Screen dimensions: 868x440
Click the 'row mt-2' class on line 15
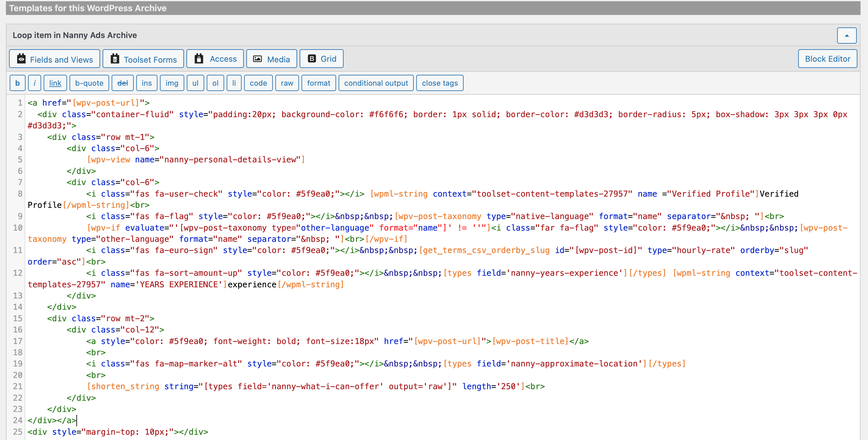point(128,318)
